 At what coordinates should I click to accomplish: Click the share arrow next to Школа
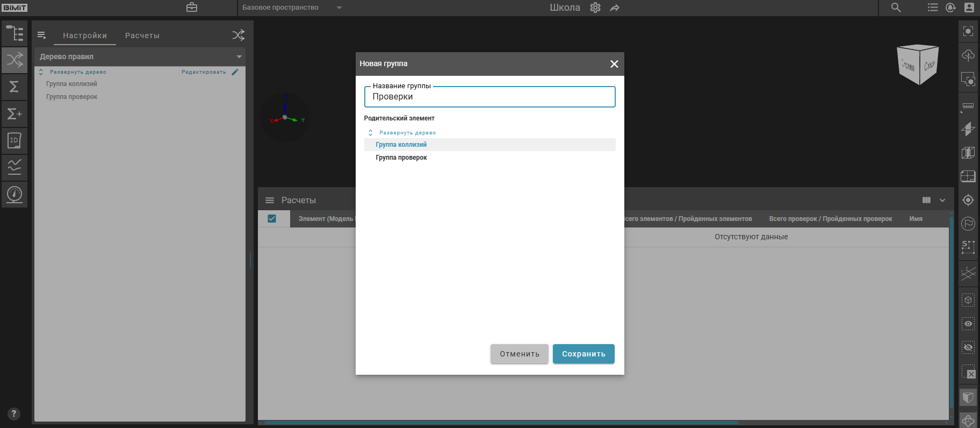[x=615, y=8]
